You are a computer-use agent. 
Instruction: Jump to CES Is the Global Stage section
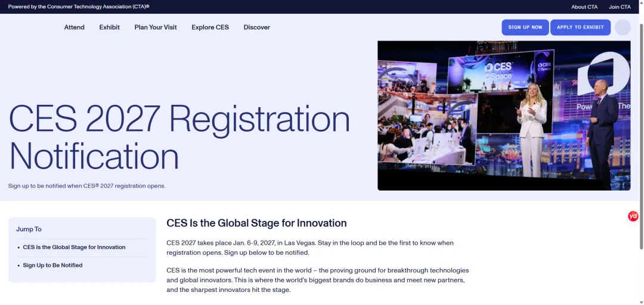tap(75, 247)
